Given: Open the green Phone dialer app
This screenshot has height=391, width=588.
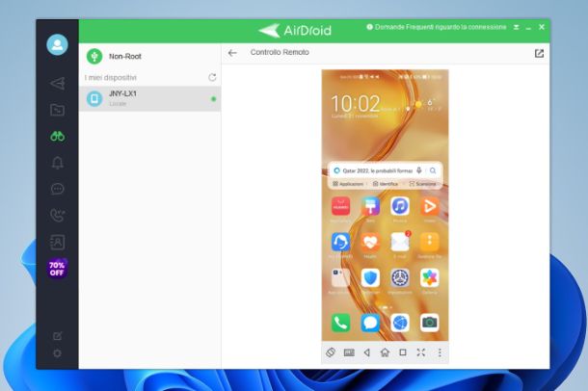Looking at the screenshot, I should (x=340, y=323).
